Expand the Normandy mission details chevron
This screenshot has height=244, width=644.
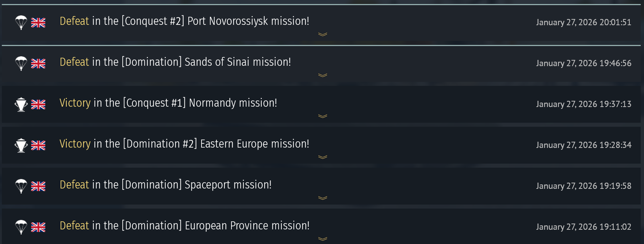(x=323, y=116)
